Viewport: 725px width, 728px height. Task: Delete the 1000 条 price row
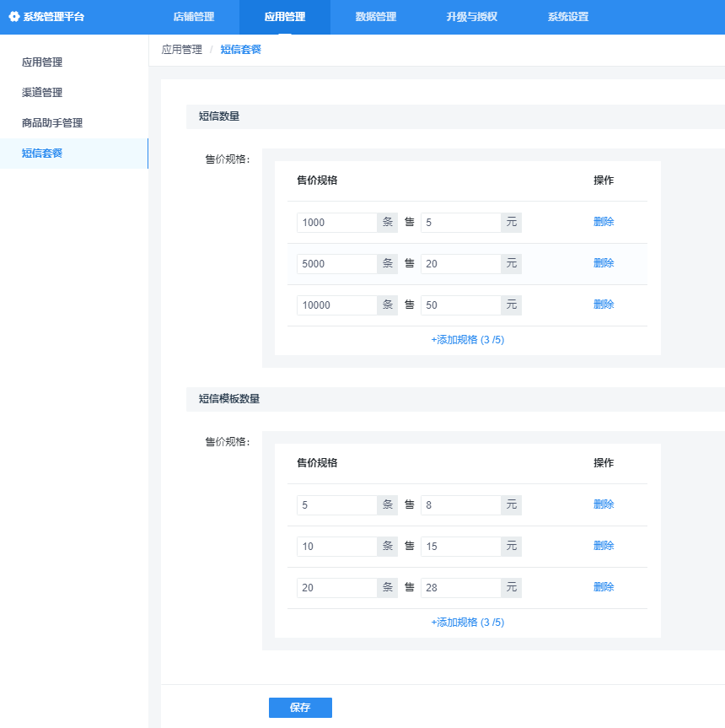[x=604, y=222]
